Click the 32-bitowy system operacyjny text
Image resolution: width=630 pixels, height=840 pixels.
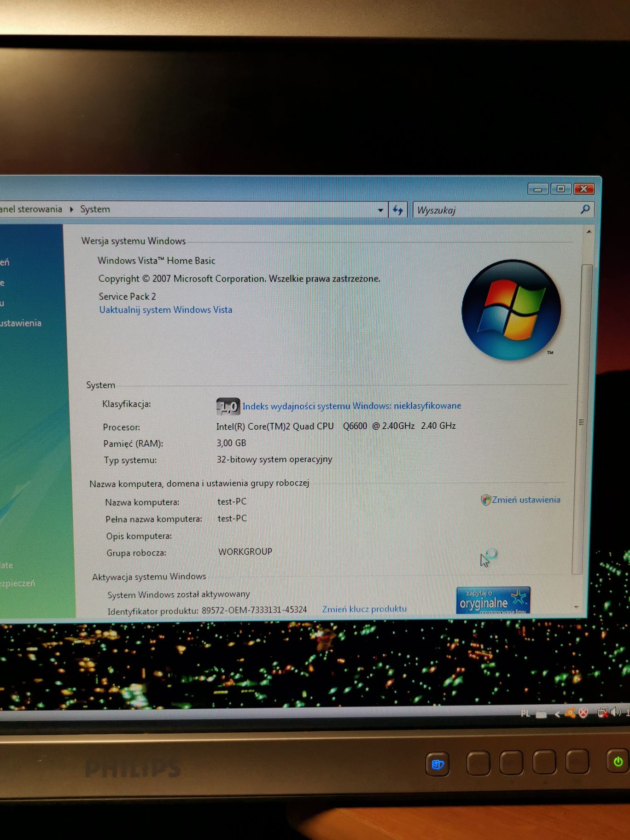pos(274,460)
